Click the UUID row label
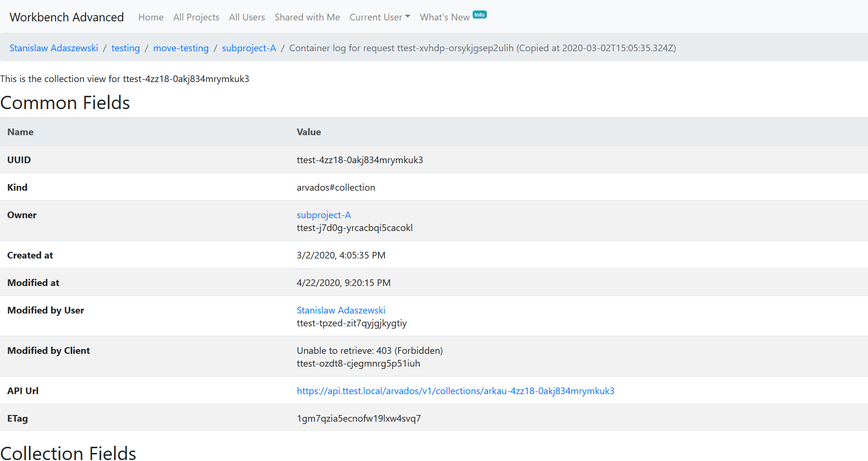 pyautogui.click(x=19, y=160)
